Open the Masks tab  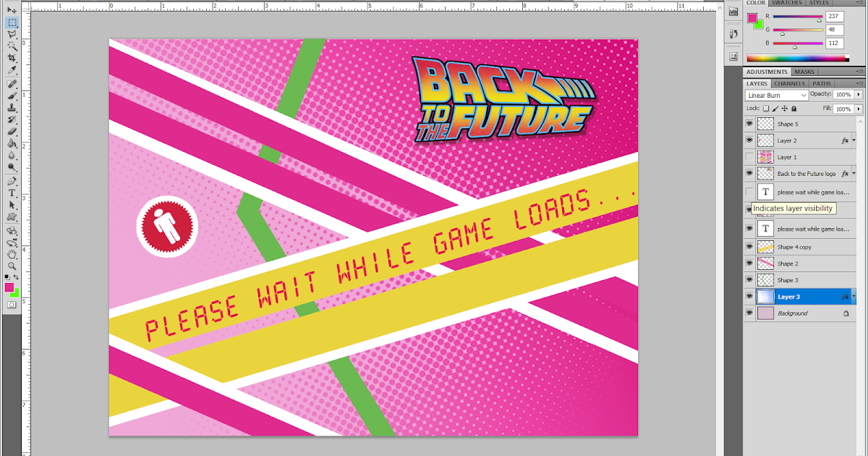[803, 72]
